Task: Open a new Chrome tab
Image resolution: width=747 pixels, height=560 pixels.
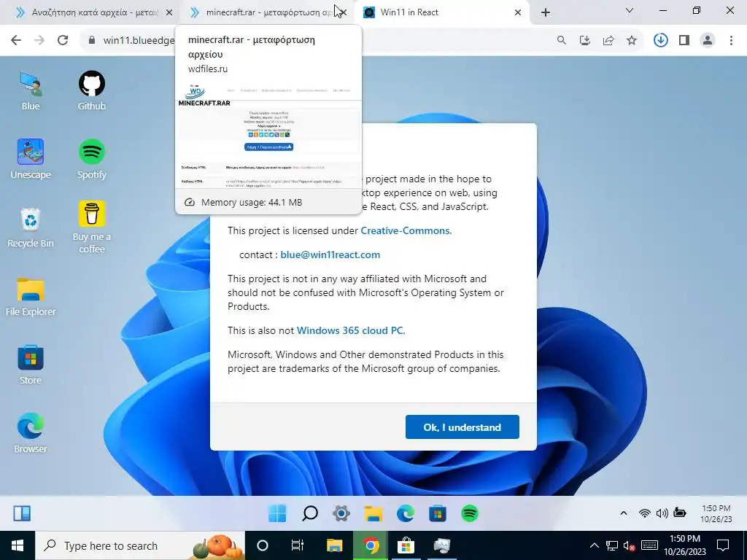Action: (x=546, y=12)
